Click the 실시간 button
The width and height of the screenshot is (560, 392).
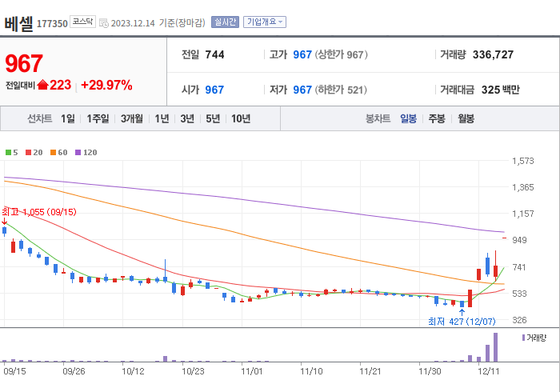[x=225, y=22]
